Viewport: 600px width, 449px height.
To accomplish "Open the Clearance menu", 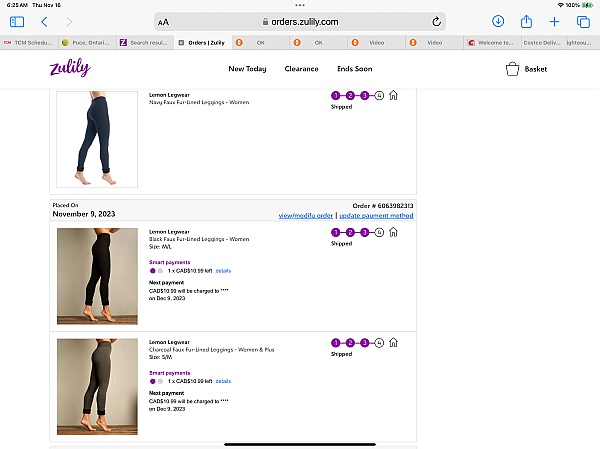I will [x=302, y=69].
